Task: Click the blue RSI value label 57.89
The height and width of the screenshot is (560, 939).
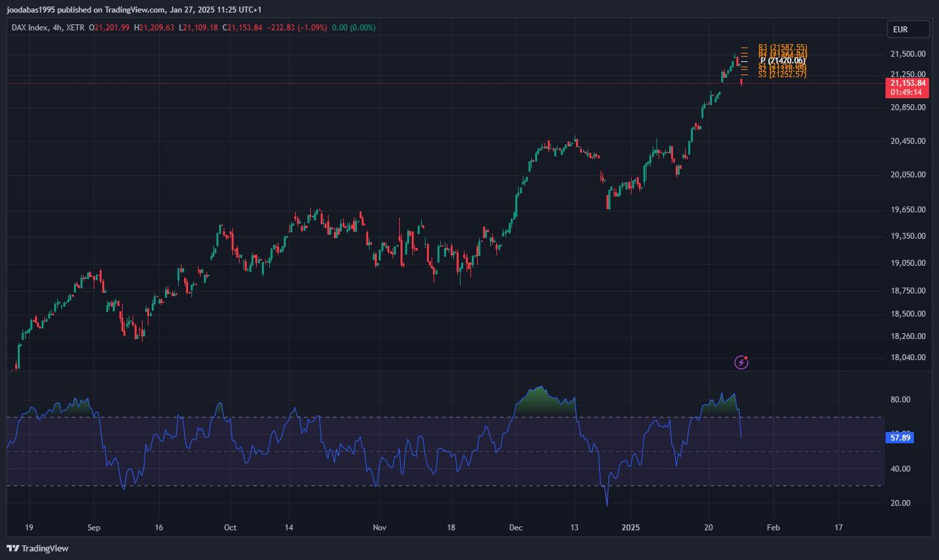Action: (900, 437)
